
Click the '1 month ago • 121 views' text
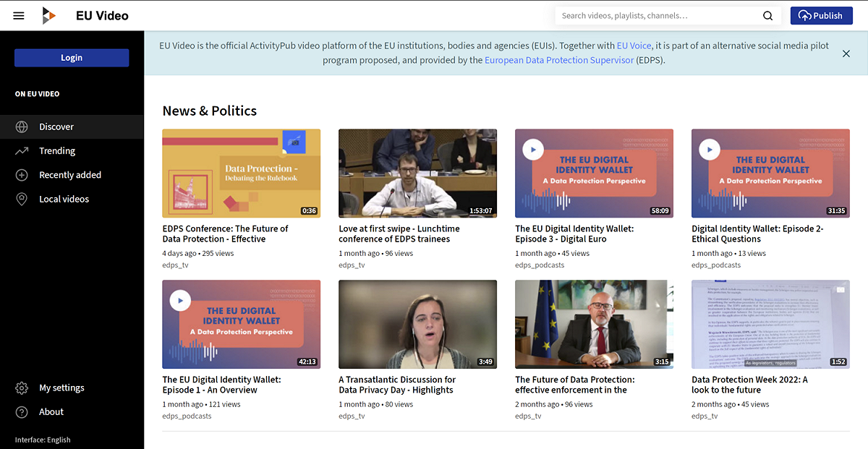point(201,404)
